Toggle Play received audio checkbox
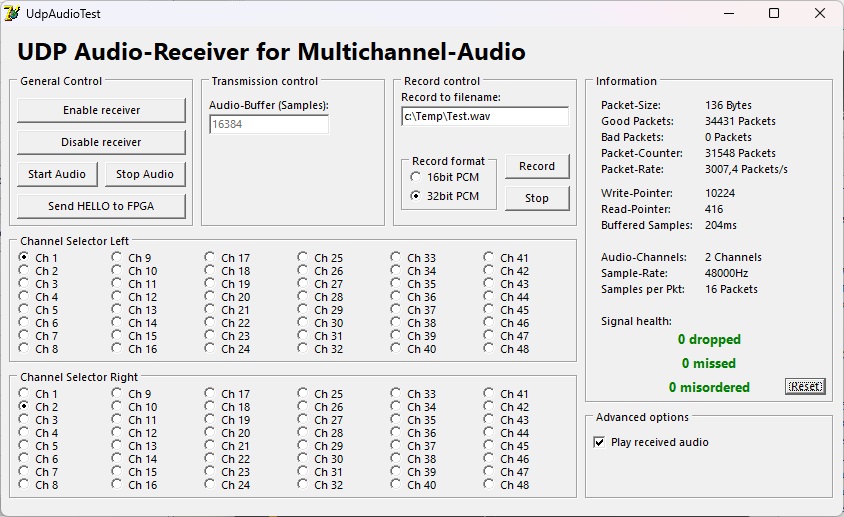Viewport: 844px width, 517px height. pos(600,442)
